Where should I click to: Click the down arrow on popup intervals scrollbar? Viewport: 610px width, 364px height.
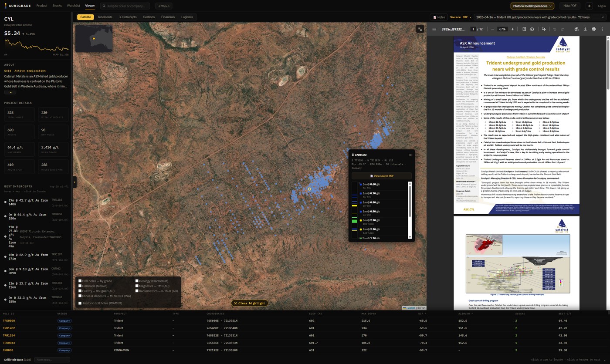(x=410, y=237)
